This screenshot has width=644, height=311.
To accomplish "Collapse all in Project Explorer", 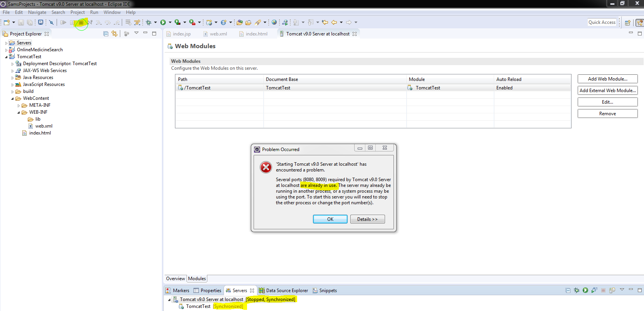I will coord(106,34).
